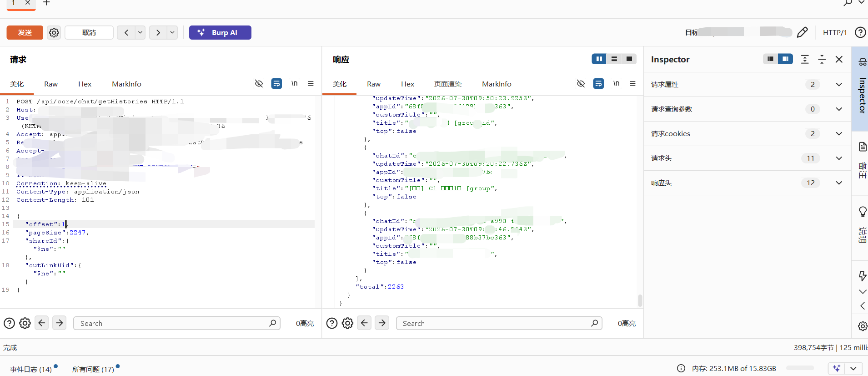Expand 请求属性 section in Inspector
868x376 pixels.
839,85
